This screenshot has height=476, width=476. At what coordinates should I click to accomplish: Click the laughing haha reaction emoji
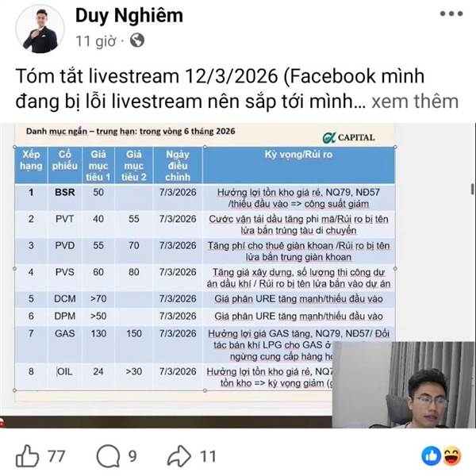452,455
